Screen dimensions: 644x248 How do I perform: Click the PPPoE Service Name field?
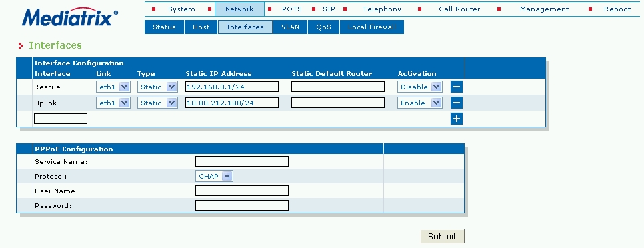click(x=242, y=161)
